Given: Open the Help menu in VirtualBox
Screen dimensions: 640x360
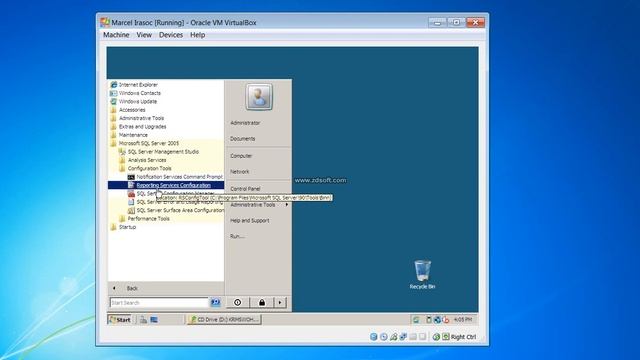Looking at the screenshot, I should tap(198, 35).
